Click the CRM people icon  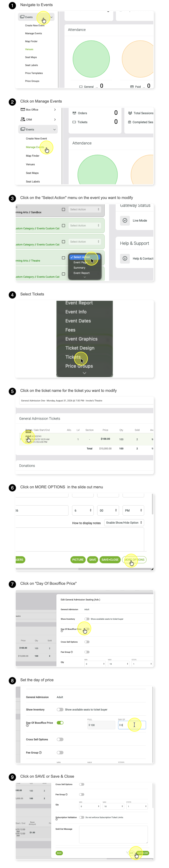click(23, 119)
